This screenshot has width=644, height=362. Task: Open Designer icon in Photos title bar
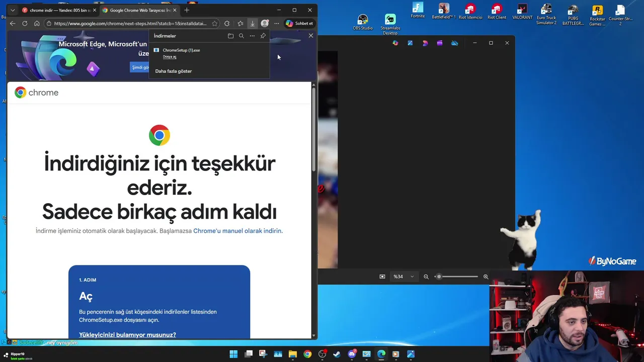[x=425, y=43]
